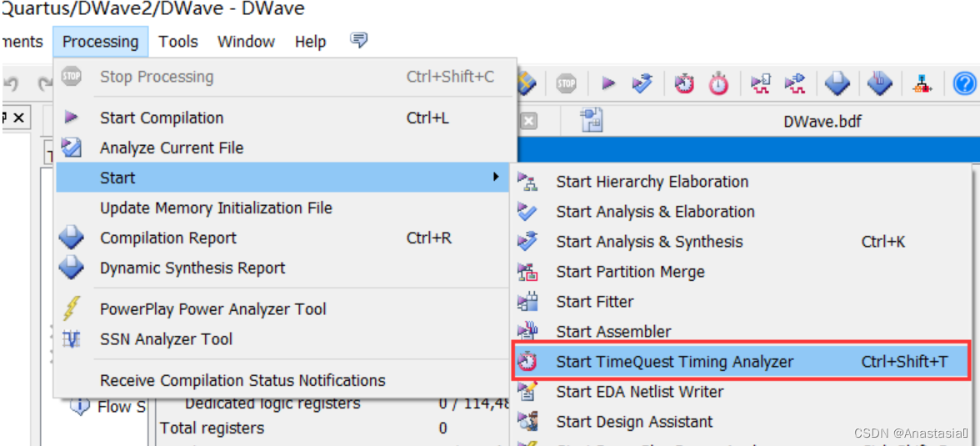Click the Analysis & Synthesis toolbar icon

[642, 83]
